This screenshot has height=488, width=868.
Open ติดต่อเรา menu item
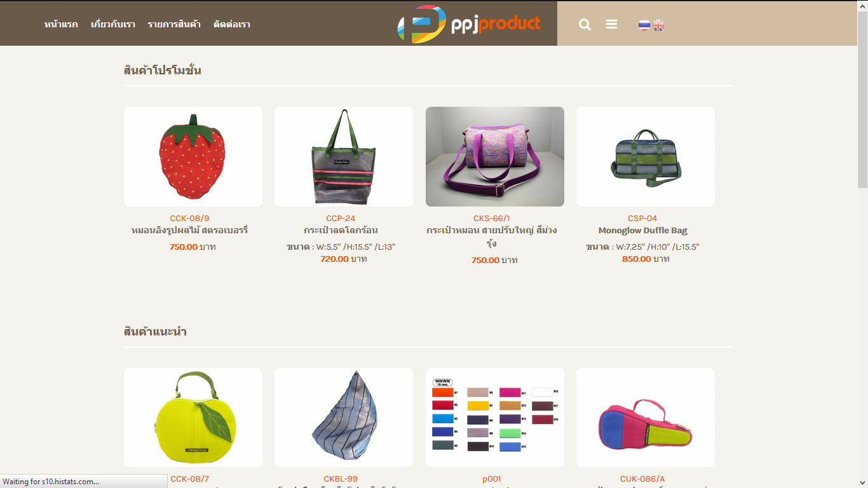pos(232,24)
